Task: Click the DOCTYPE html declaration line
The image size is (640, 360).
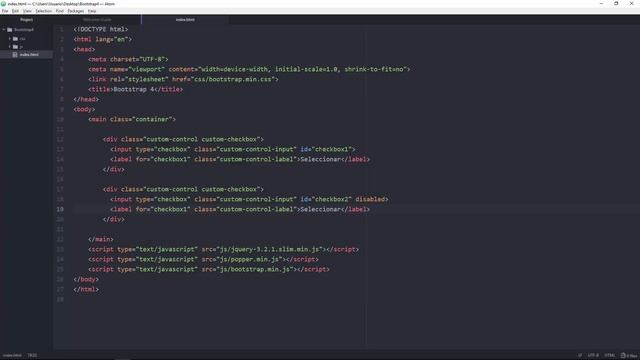Action: pos(101,29)
